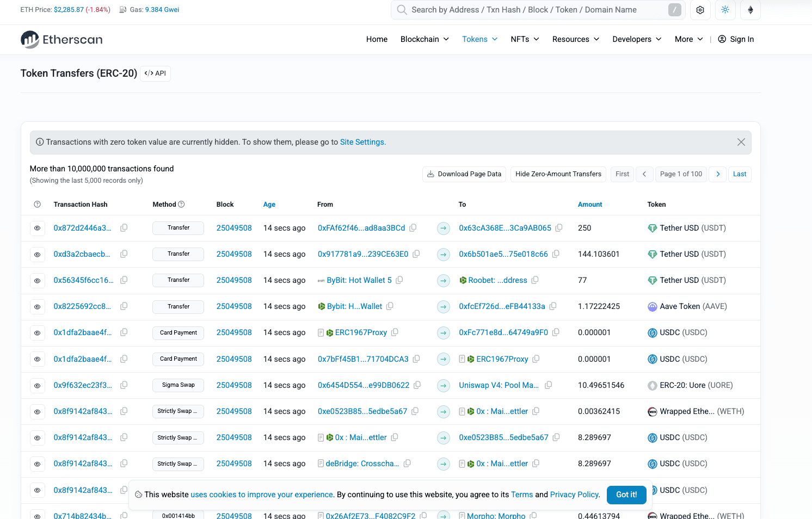
Task: Copy transaction hash 0x56345f6cc16
Action: tap(124, 280)
